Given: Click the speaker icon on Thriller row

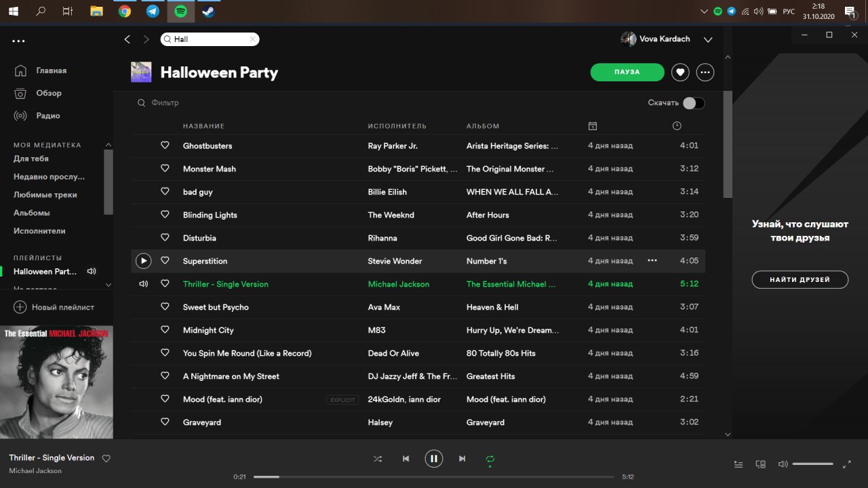Looking at the screenshot, I should coord(143,284).
